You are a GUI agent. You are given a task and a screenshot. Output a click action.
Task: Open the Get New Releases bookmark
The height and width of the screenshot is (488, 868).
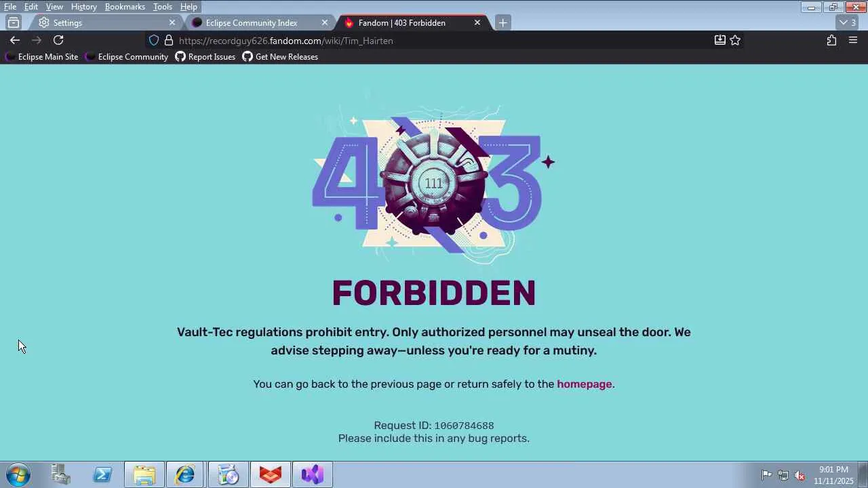[280, 57]
